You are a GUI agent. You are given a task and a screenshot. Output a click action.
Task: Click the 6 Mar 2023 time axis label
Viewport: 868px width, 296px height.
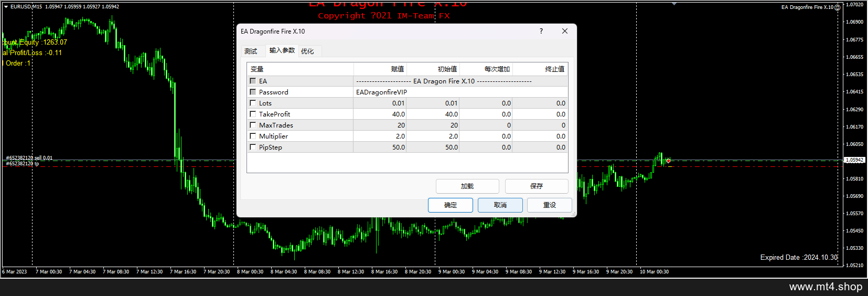[14, 271]
